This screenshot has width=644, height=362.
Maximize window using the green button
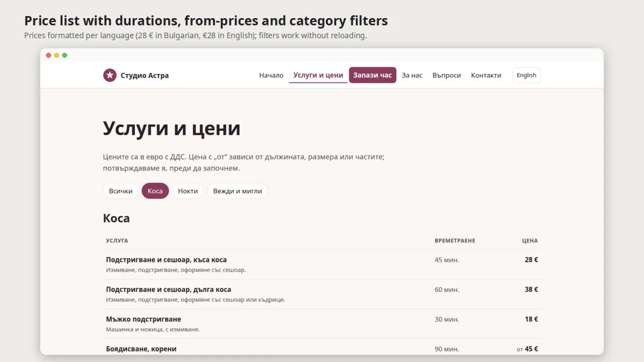tap(64, 55)
